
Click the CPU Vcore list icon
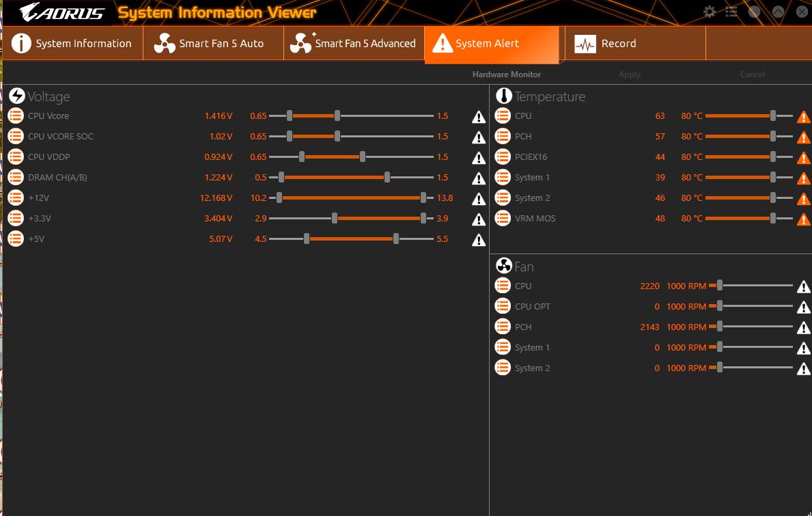(16, 116)
